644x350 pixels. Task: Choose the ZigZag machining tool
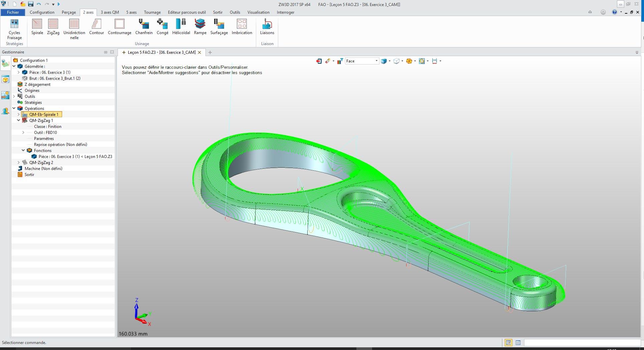pyautogui.click(x=53, y=27)
